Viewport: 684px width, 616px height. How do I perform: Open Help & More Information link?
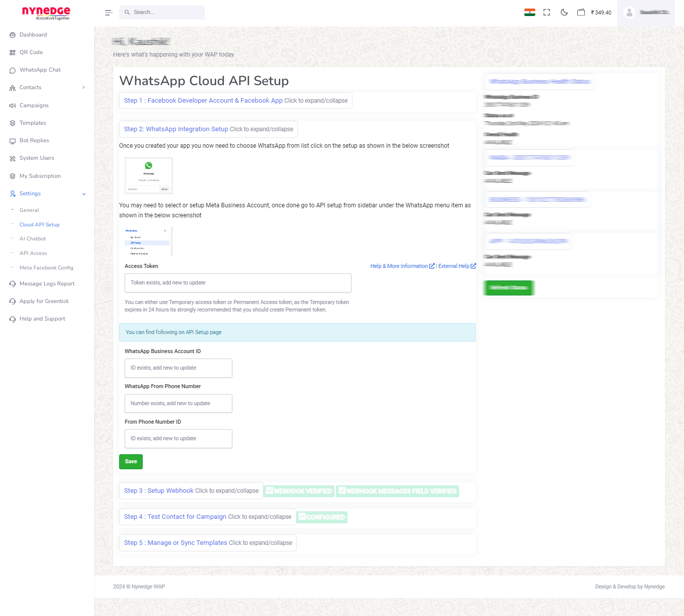[399, 266]
